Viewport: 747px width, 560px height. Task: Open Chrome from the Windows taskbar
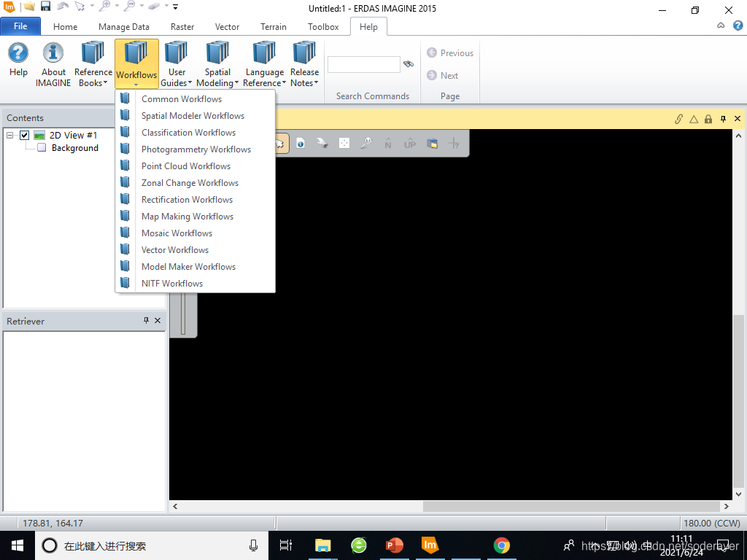[501, 545]
